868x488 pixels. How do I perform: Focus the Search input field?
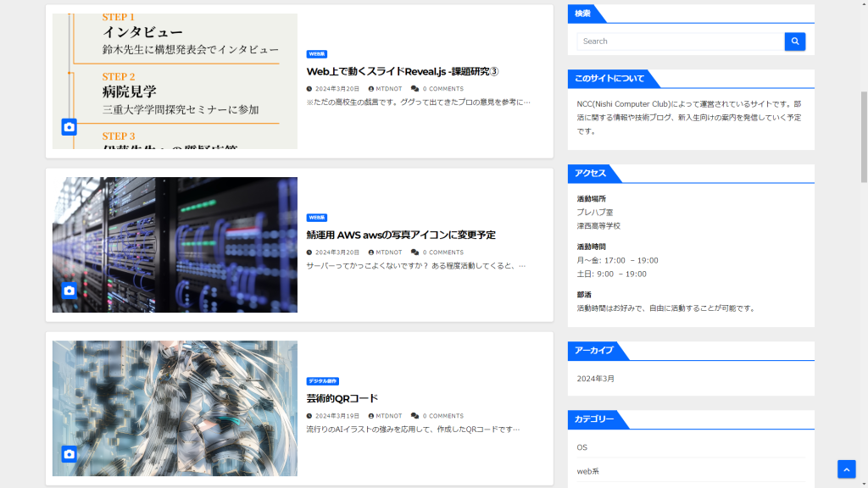(x=680, y=41)
